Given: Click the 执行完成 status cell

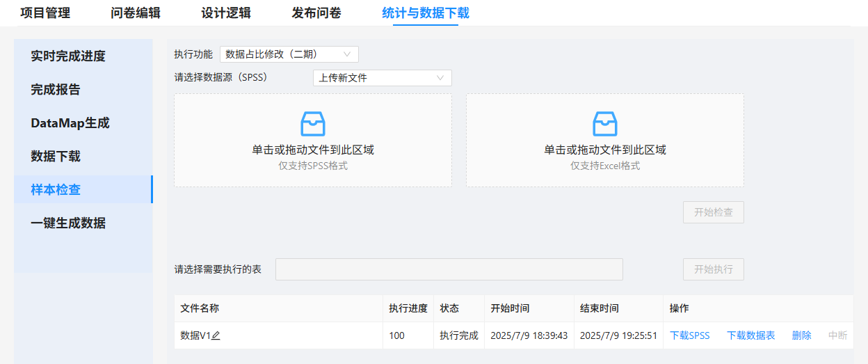Looking at the screenshot, I should (459, 335).
